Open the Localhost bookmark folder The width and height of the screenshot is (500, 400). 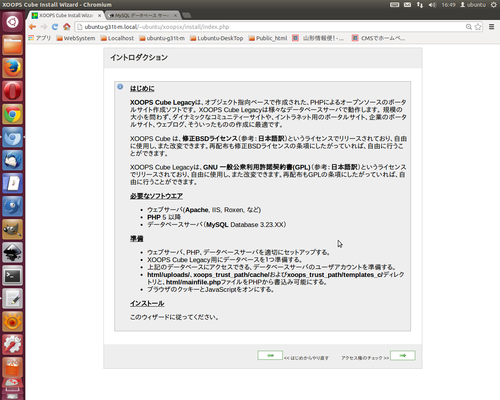point(117,38)
